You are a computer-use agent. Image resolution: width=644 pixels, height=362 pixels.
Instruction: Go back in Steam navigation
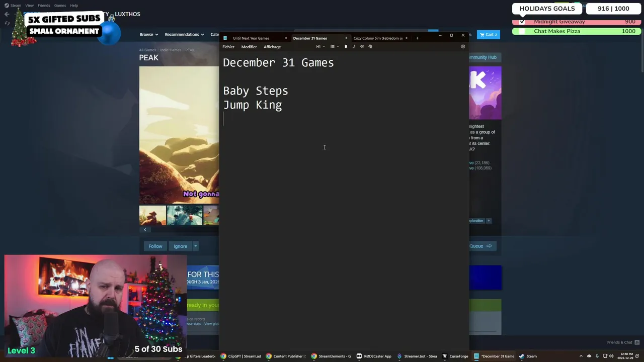(x=7, y=14)
